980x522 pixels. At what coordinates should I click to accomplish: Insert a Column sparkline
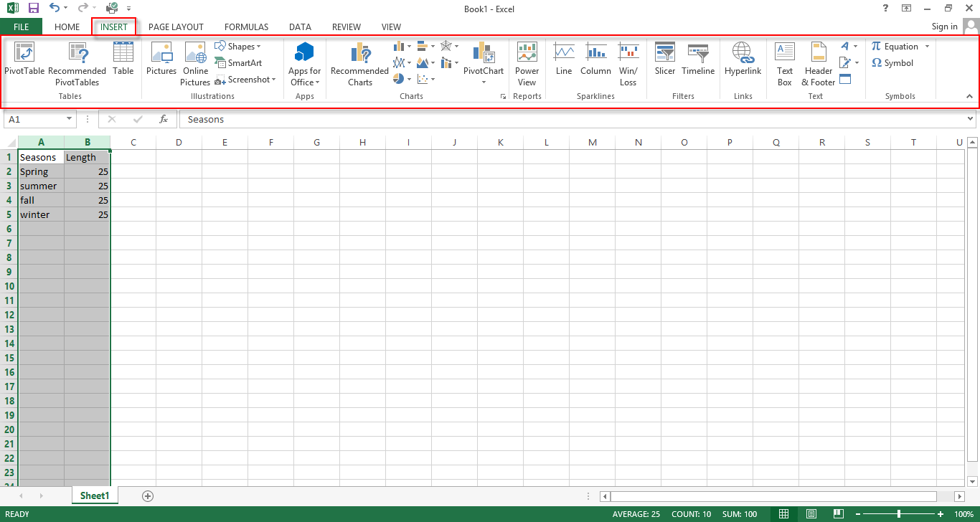click(x=595, y=59)
